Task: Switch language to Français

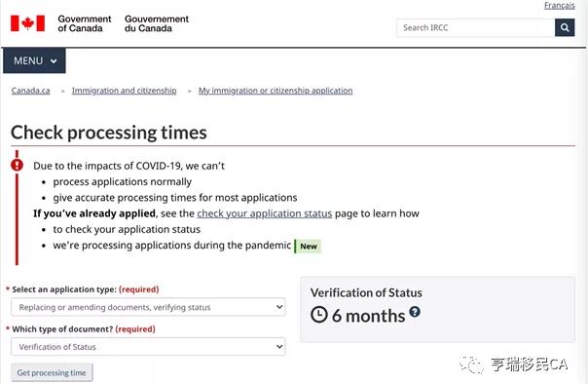Action: 560,5
